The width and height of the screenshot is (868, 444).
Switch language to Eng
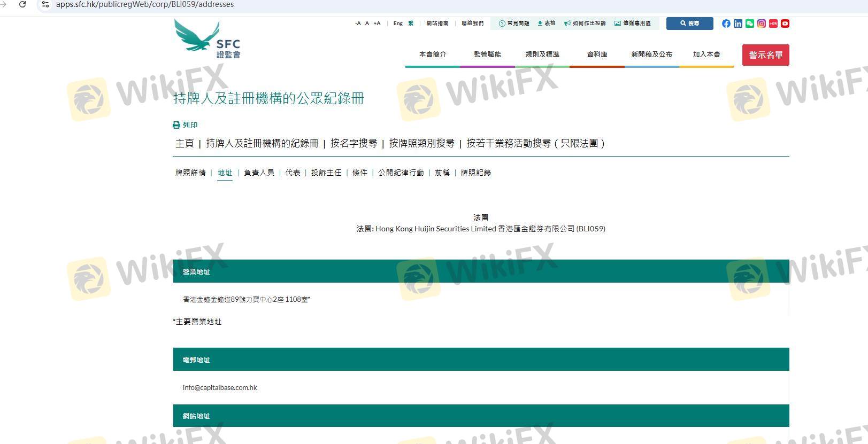click(398, 24)
